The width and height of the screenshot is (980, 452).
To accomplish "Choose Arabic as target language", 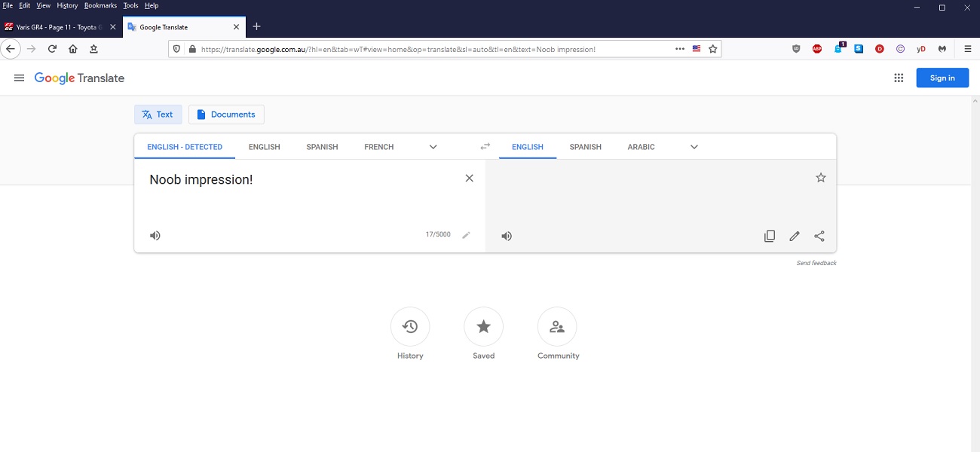I will click(x=641, y=147).
